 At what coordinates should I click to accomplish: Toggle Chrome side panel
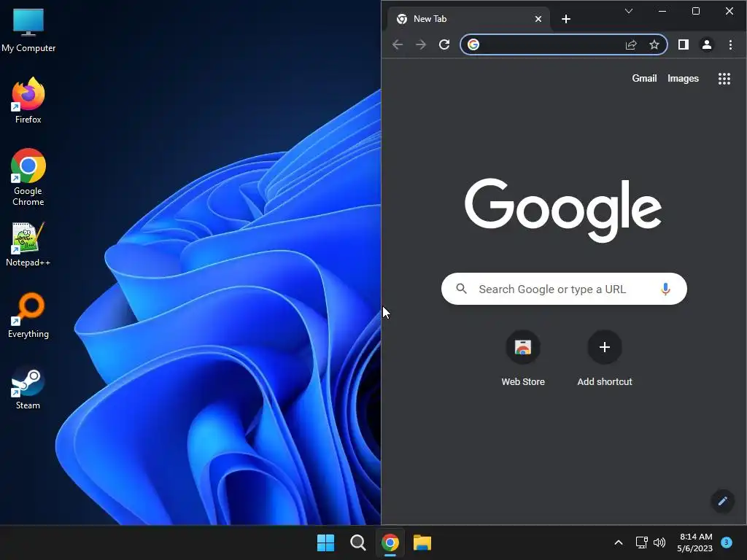tap(683, 44)
